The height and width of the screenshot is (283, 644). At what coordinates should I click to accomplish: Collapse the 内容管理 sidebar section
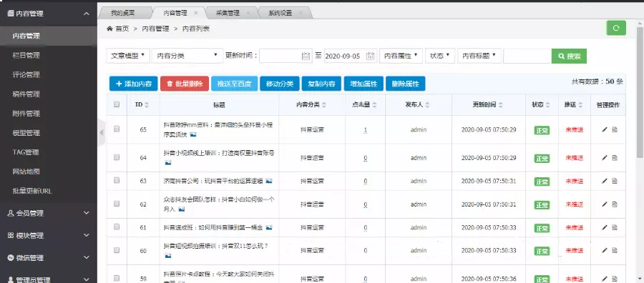(49, 14)
